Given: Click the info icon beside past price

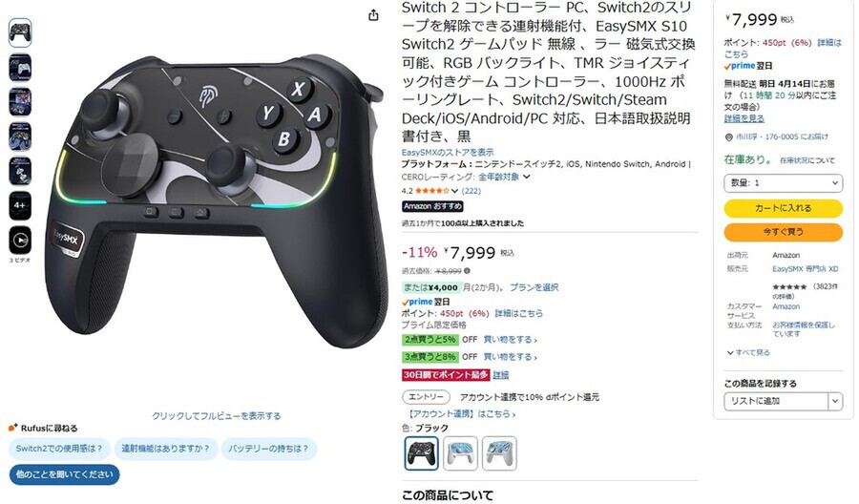Looking at the screenshot, I should pos(468,271).
